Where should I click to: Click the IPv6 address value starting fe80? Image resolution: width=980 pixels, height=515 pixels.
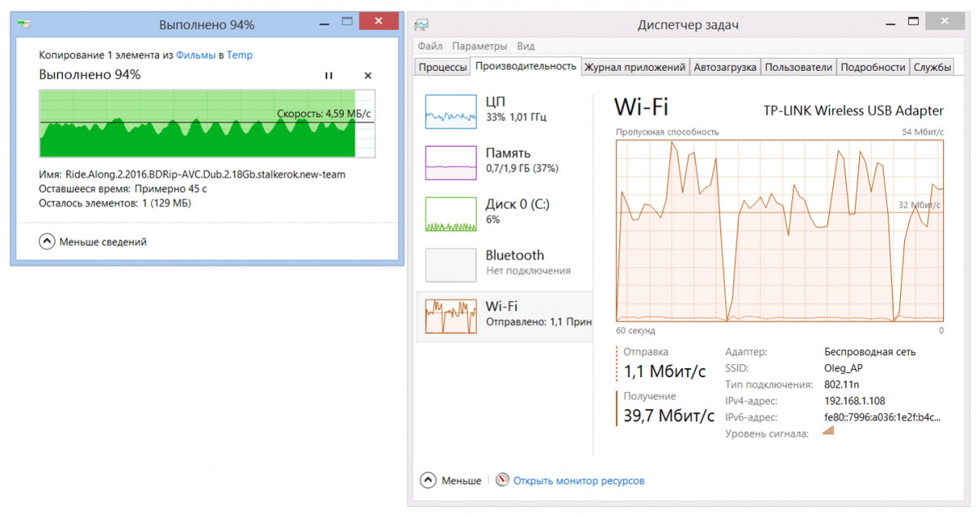883,417
